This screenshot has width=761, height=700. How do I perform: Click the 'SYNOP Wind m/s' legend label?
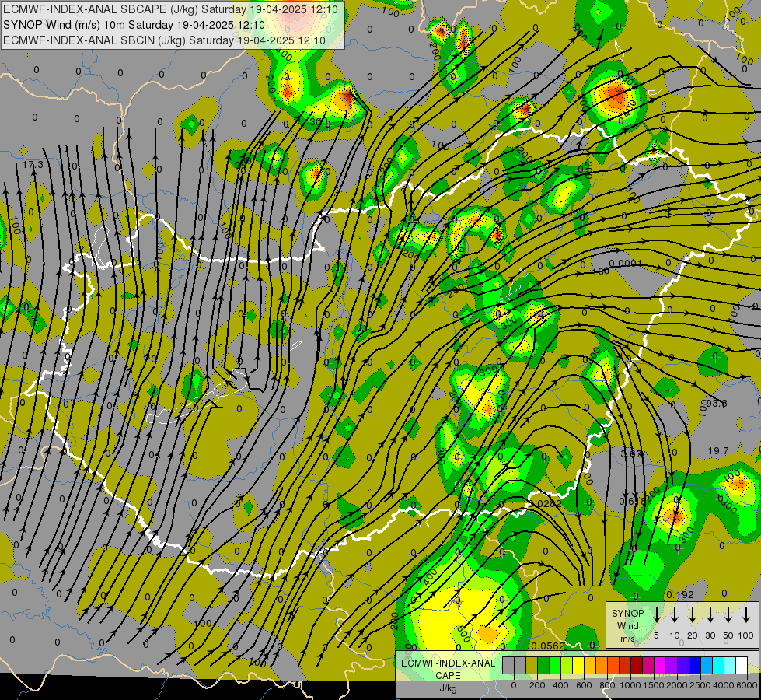[627, 625]
